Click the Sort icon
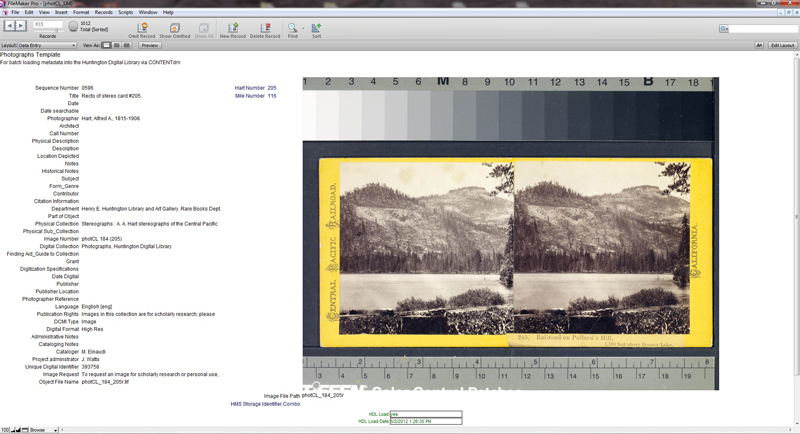 point(317,29)
